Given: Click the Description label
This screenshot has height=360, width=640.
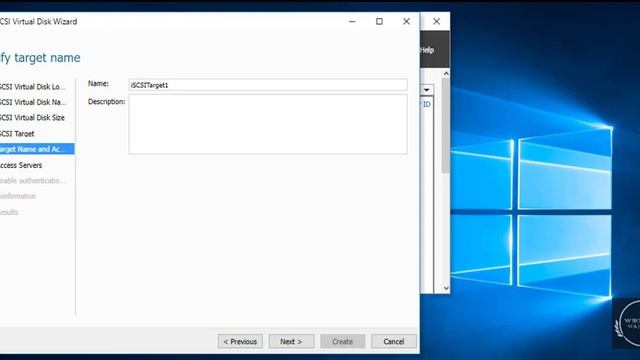Looking at the screenshot, I should point(107,102).
